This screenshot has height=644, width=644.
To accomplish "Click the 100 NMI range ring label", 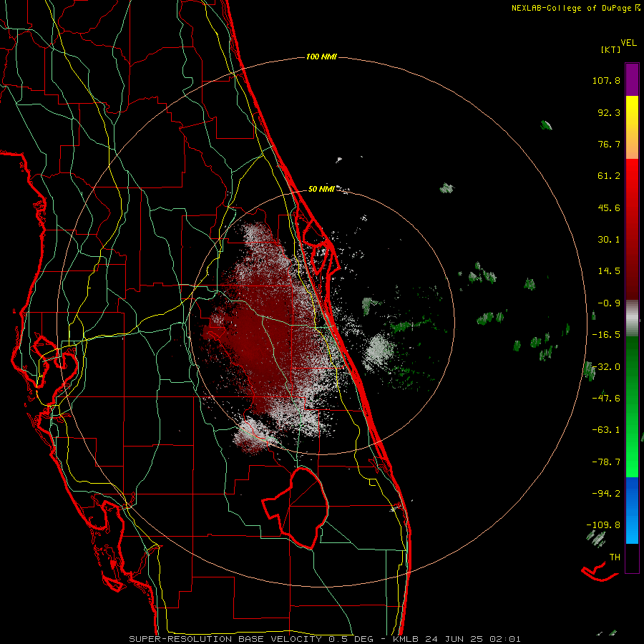I will tap(321, 57).
